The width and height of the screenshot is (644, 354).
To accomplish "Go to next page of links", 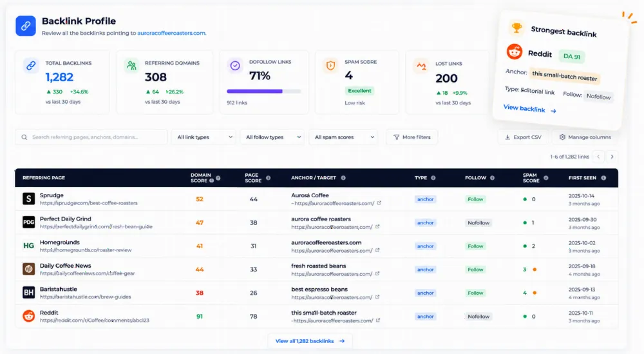I will [x=612, y=157].
